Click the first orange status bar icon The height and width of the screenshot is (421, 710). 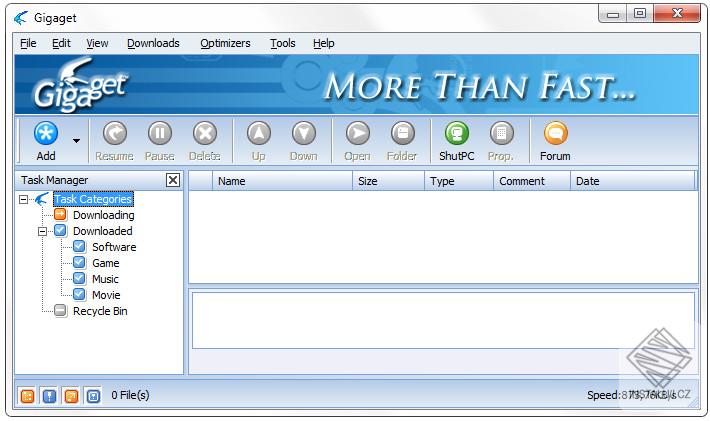tap(27, 396)
